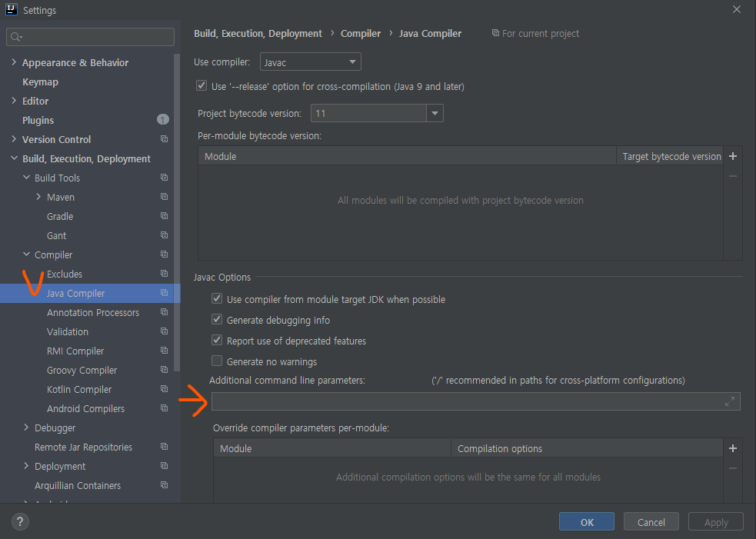
Task: Click the project-level icon beside Gant
Action: coord(164,235)
